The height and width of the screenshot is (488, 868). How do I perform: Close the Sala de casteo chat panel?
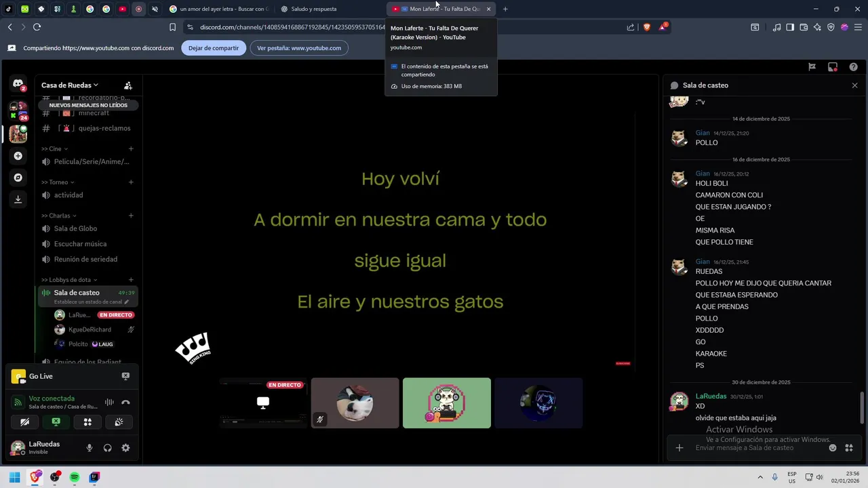point(854,85)
